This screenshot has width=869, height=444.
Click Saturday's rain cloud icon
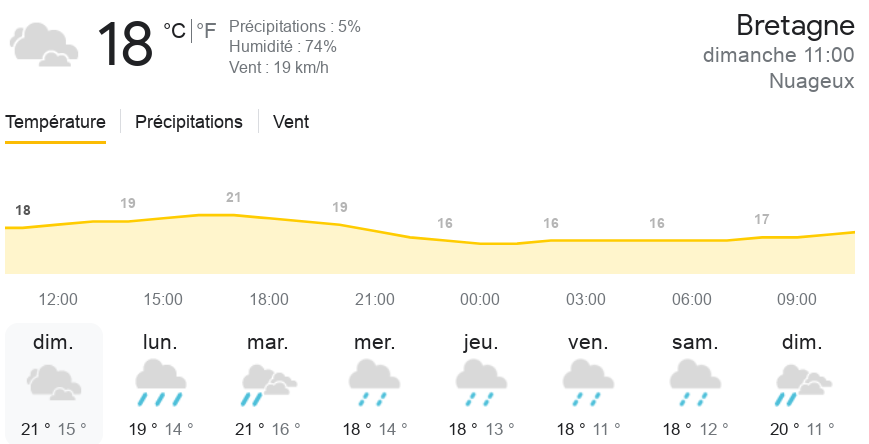[693, 384]
